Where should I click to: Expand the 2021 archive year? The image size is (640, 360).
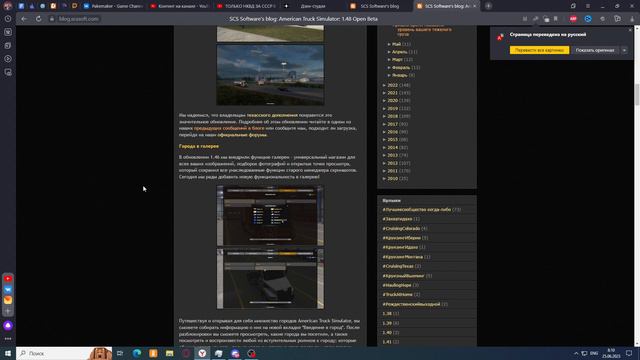(384, 93)
